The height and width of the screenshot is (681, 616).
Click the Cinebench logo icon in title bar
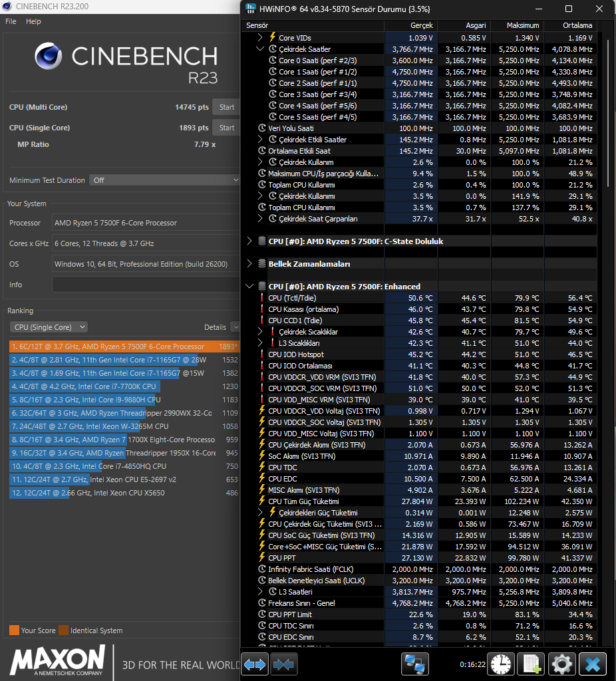(7, 6)
